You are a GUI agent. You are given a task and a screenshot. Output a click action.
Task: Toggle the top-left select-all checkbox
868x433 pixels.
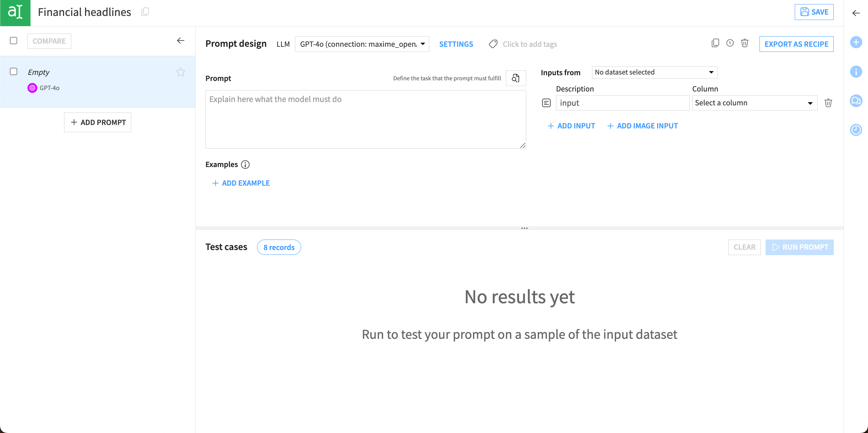coord(14,40)
